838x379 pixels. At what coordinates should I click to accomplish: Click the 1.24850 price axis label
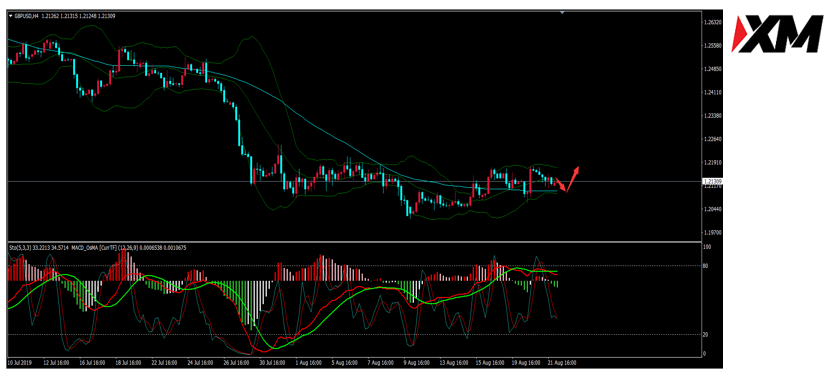714,69
